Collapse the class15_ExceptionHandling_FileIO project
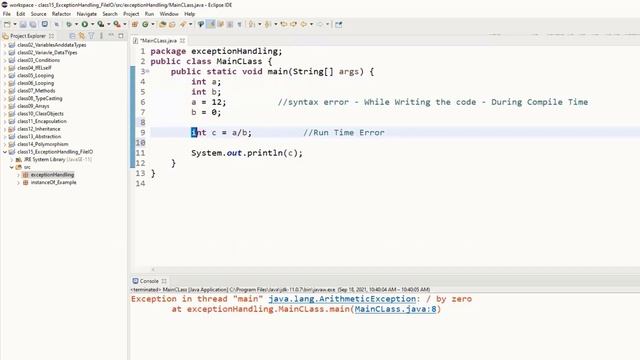Viewport: 640px width, 360px height. click(5, 152)
